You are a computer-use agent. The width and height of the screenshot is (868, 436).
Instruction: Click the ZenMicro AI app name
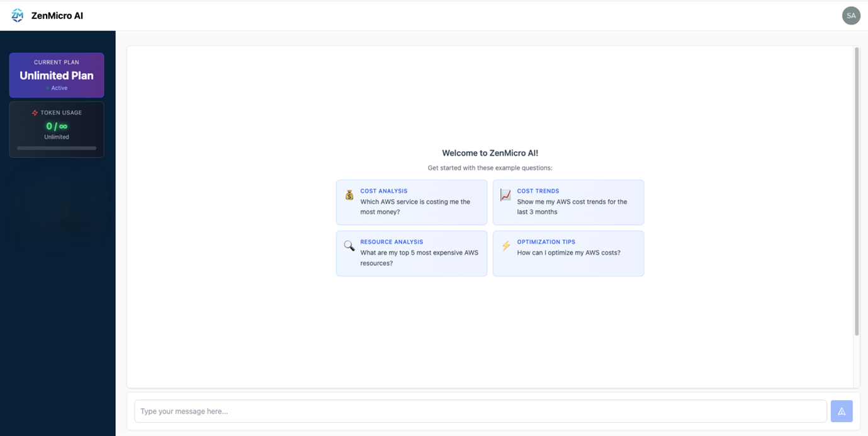[57, 15]
